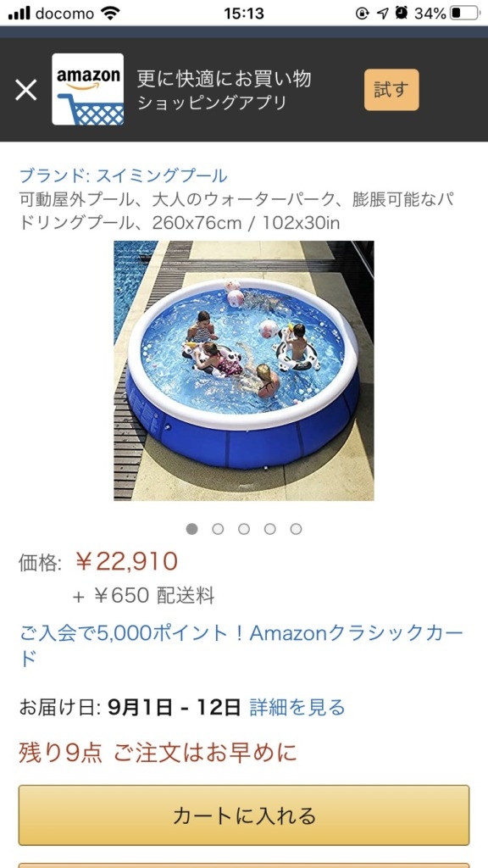Open the Amazonクラシックカード 5,000 points offer
Viewport: 488px width, 868px height.
[241, 646]
